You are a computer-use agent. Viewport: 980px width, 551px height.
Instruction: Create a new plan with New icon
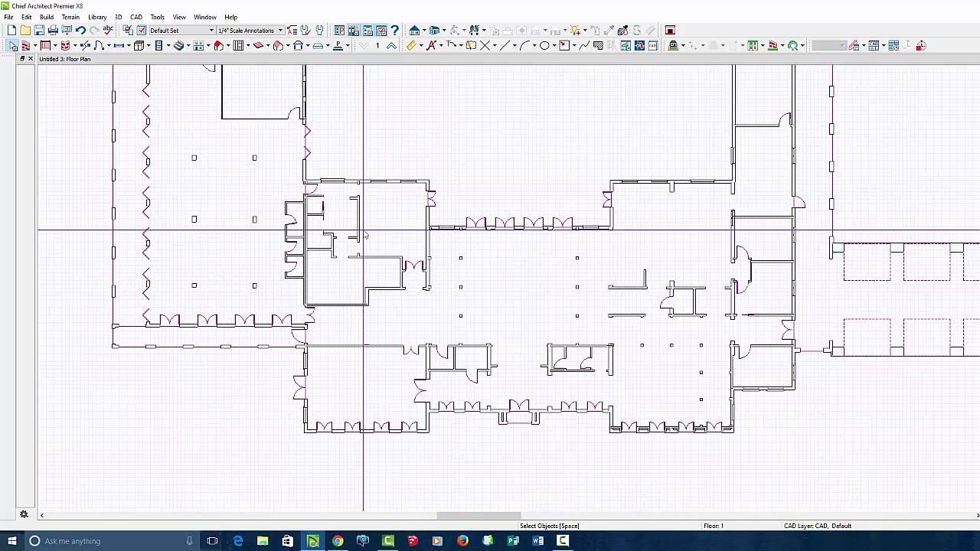click(x=11, y=31)
